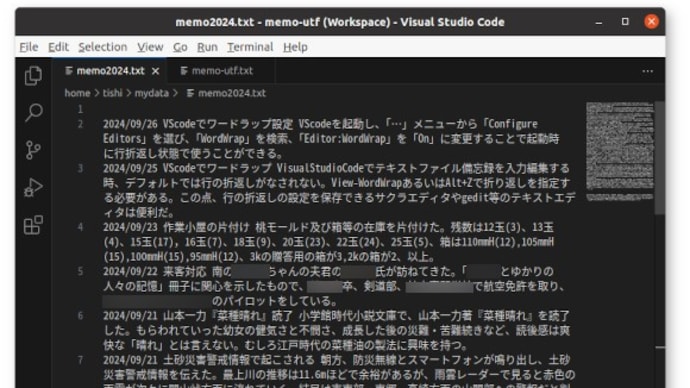Open the File menu

(x=29, y=47)
